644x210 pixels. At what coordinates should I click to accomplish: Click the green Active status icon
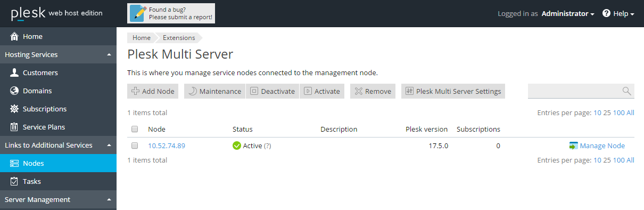[237, 146]
